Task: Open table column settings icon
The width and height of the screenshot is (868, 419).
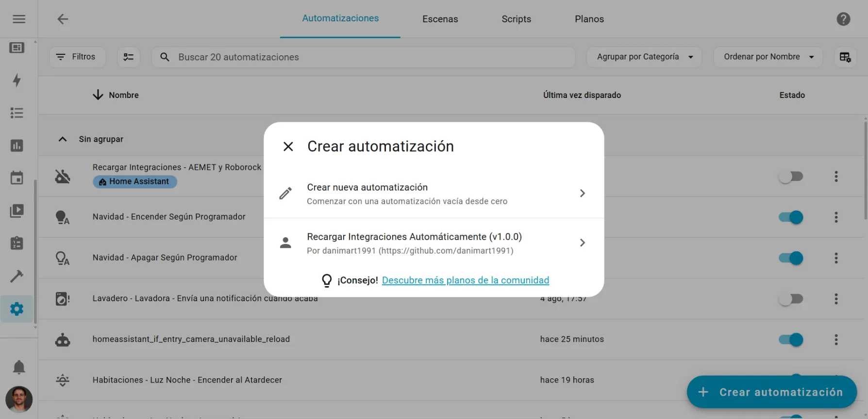Action: coord(845,57)
